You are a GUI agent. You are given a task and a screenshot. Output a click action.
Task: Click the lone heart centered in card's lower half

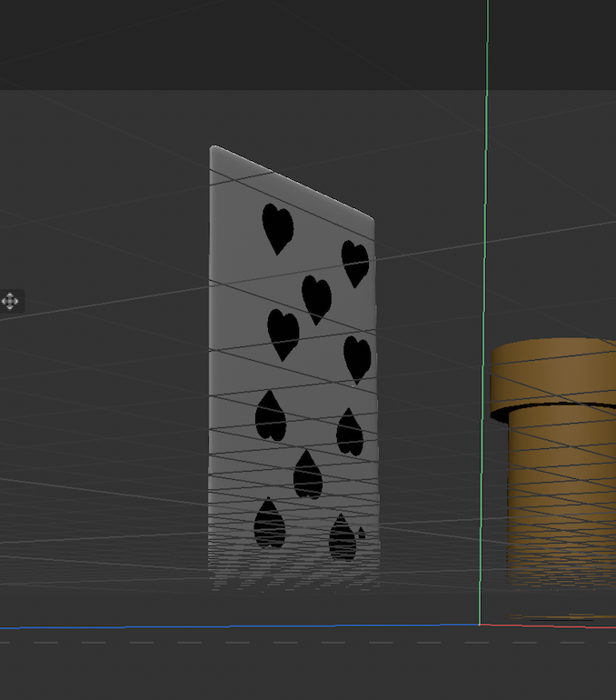(308, 475)
